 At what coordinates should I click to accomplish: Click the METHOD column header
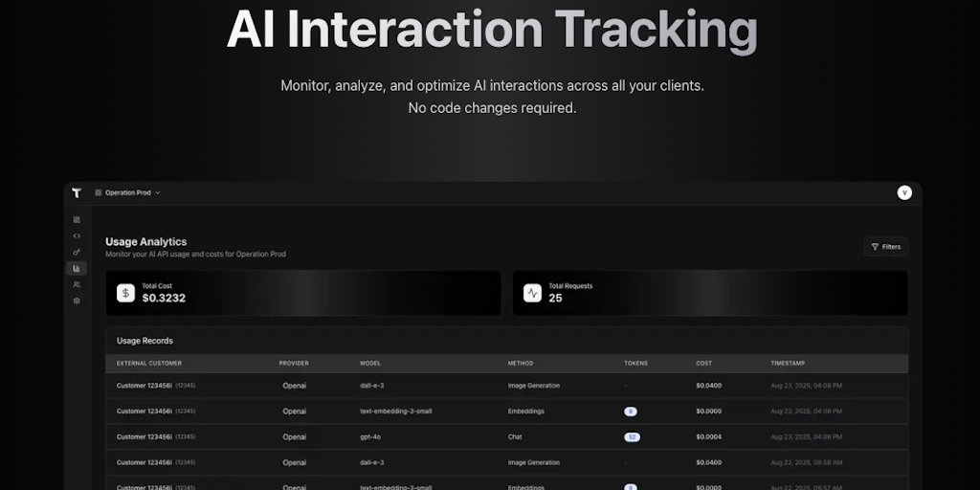pyautogui.click(x=521, y=363)
